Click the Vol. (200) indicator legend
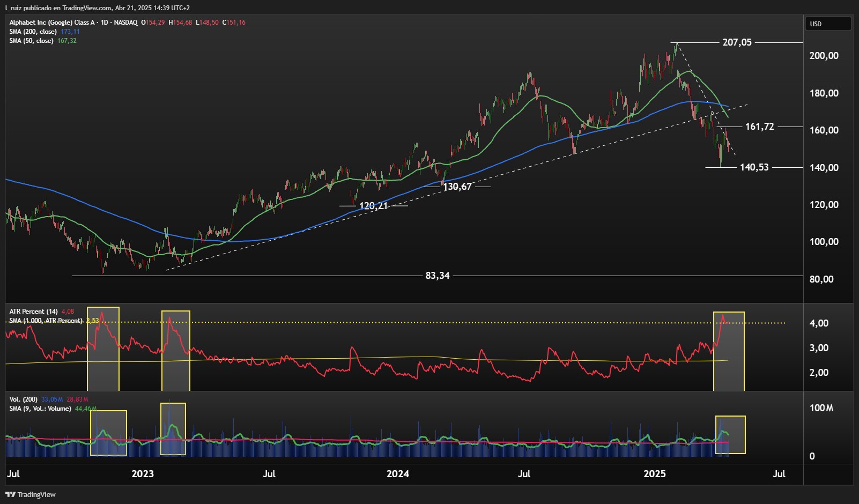The height and width of the screenshot is (504, 859). click(x=24, y=399)
